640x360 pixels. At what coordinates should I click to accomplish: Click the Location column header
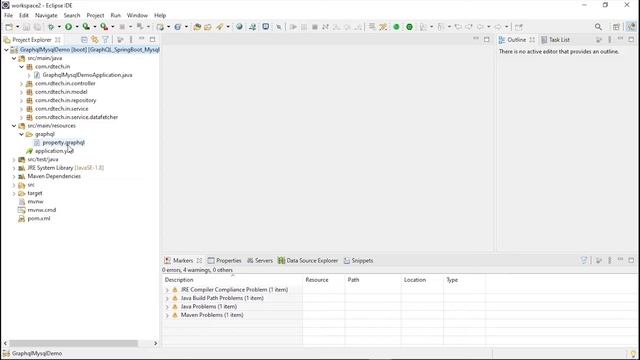(x=415, y=280)
